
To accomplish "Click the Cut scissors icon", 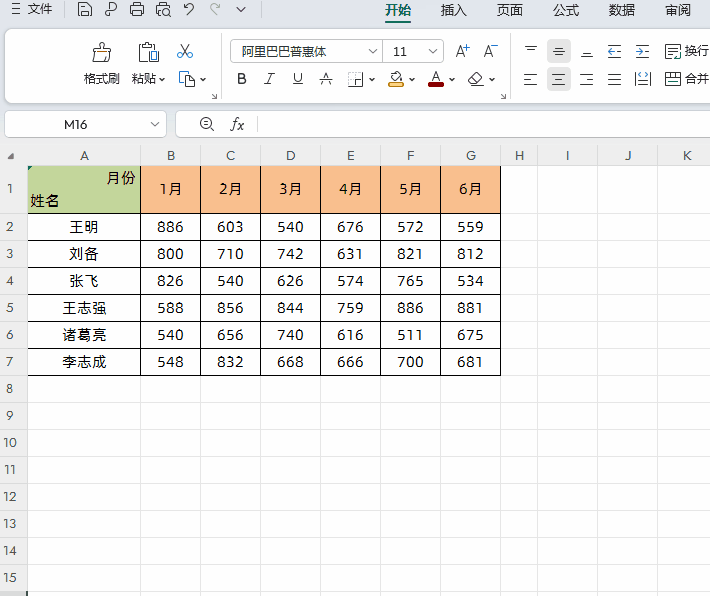I will [x=185, y=51].
